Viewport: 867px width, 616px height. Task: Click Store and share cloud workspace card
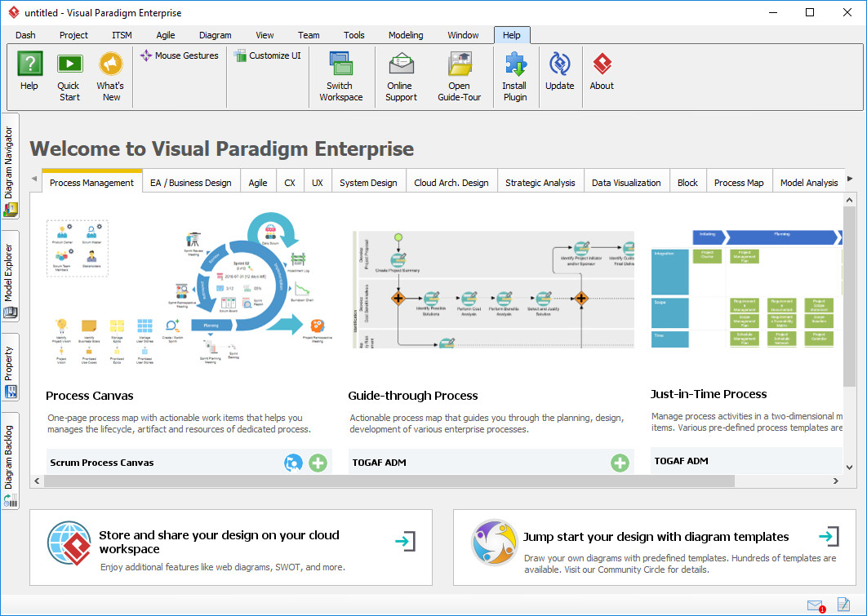(x=231, y=547)
